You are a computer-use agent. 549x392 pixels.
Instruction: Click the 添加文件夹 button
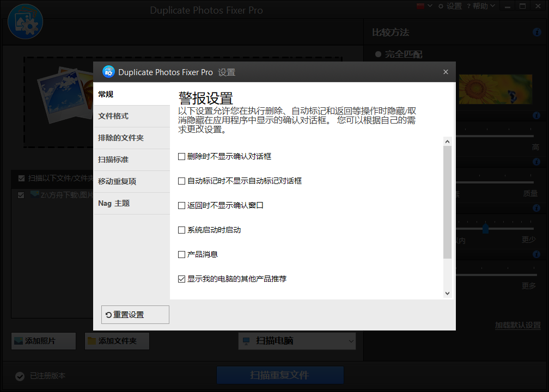coord(117,341)
